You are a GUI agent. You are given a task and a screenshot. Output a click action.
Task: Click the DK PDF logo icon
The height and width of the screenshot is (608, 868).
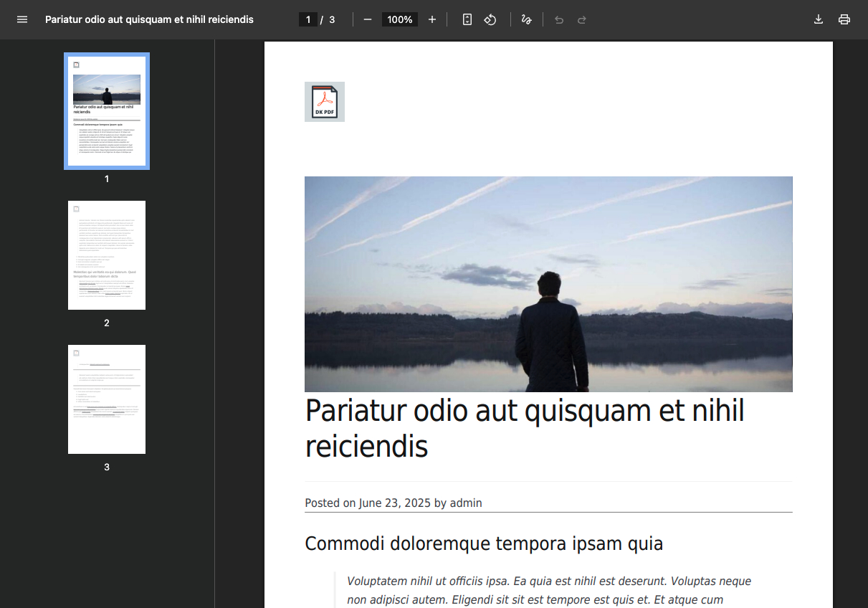click(x=325, y=102)
